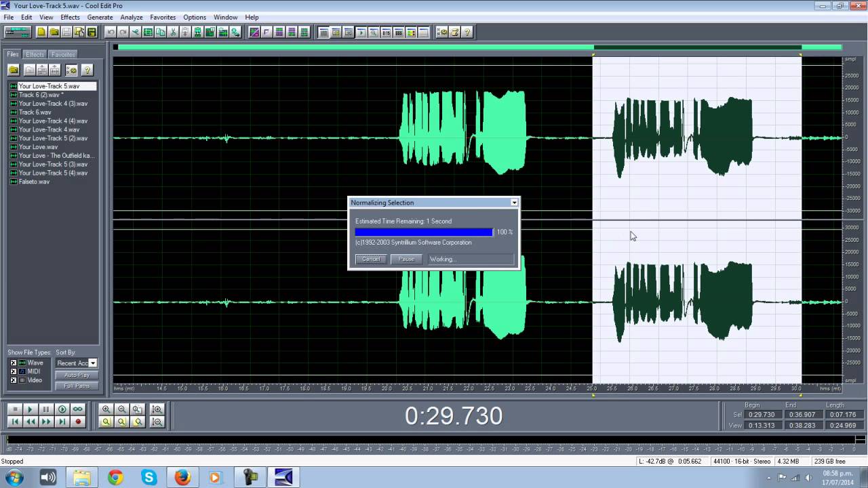Open file icon in Files panel
Screen dimensions: 868x488
tap(13, 70)
